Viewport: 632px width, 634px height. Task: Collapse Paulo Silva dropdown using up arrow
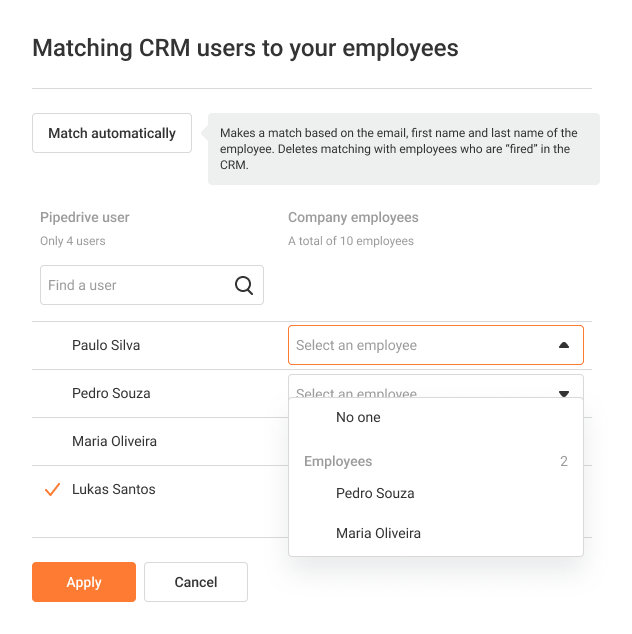[x=564, y=345]
